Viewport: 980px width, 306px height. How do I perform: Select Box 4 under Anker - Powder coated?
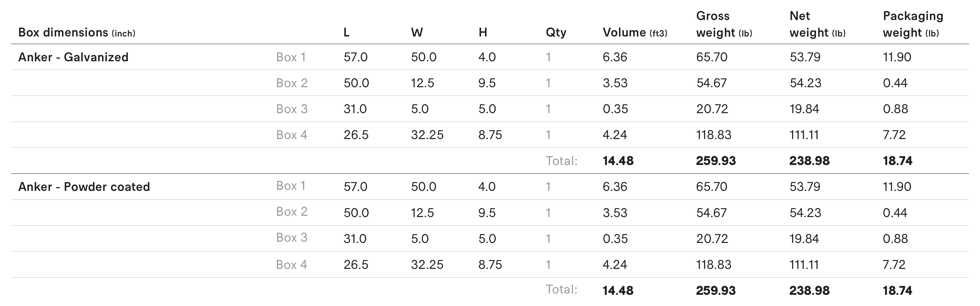(291, 264)
